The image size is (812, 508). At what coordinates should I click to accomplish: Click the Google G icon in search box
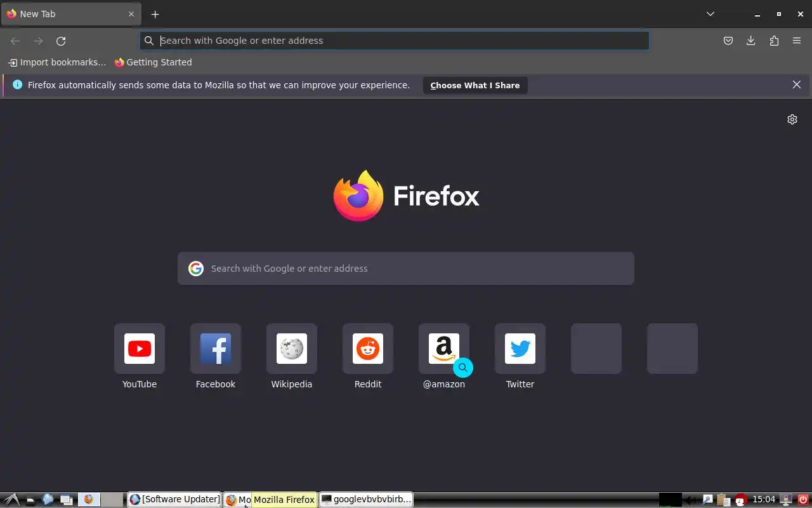click(196, 269)
